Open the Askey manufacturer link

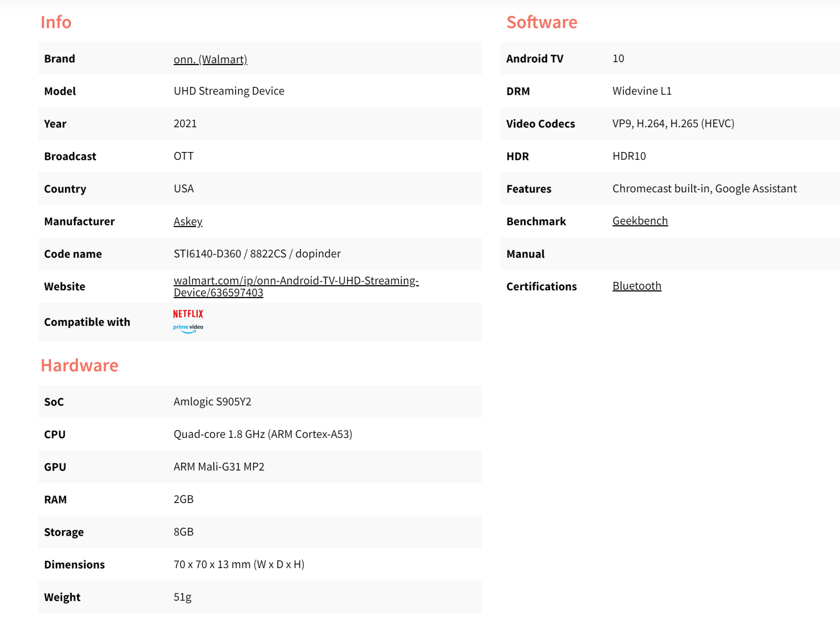(188, 221)
